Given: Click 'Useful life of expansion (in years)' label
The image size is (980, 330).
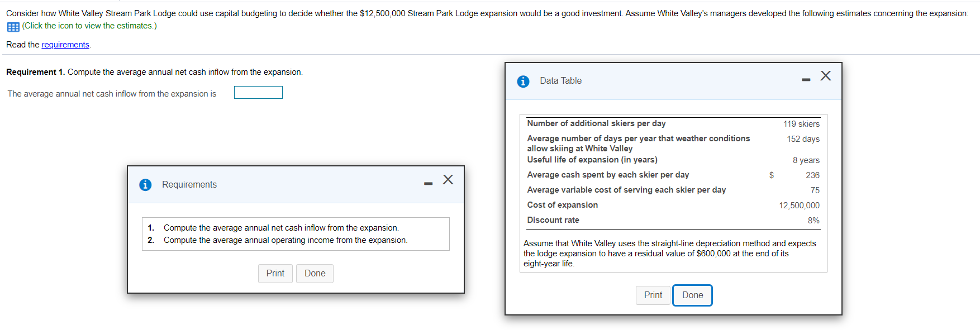Looking at the screenshot, I should 592,160.
